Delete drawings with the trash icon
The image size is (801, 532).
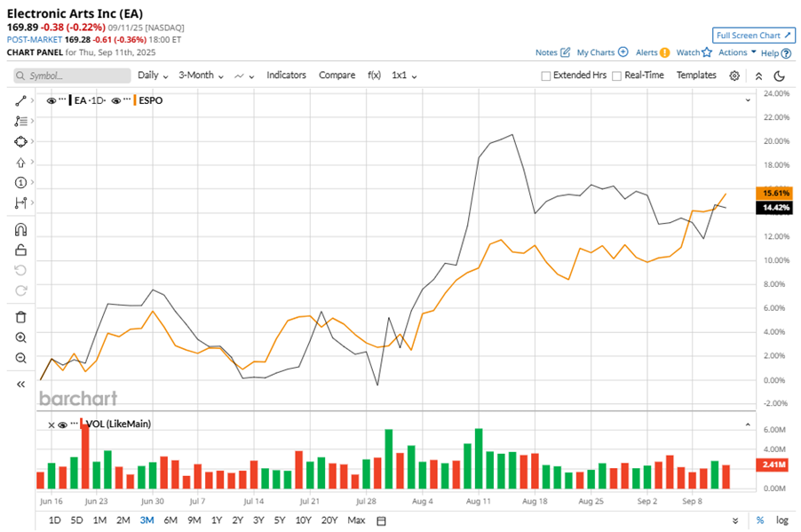(20, 317)
